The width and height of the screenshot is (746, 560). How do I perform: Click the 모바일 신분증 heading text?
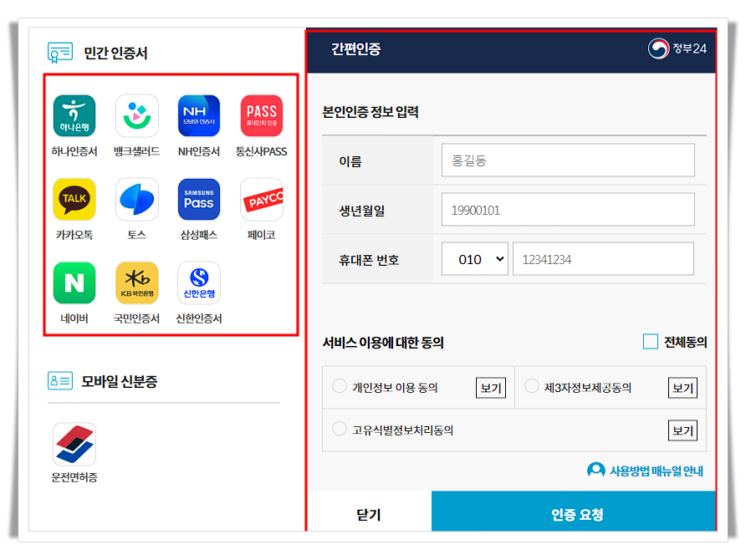point(119,381)
